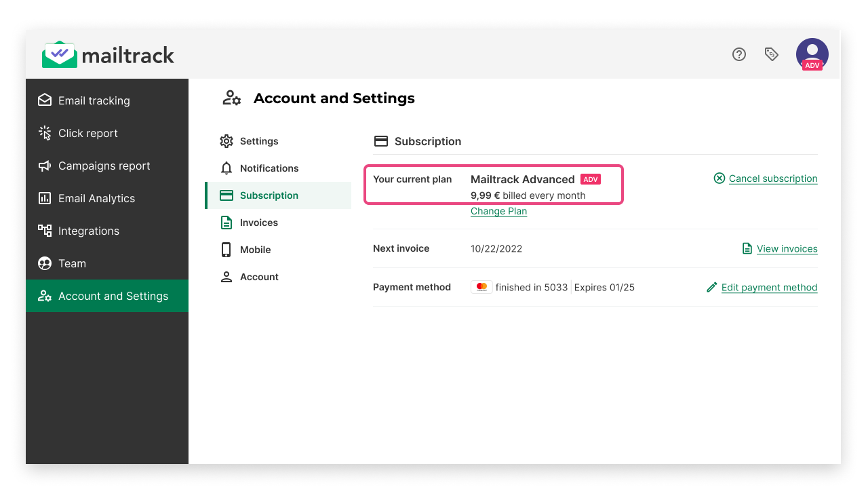The image size is (868, 498).
Task: Click the pencil icon beside Edit payment method
Action: click(711, 287)
